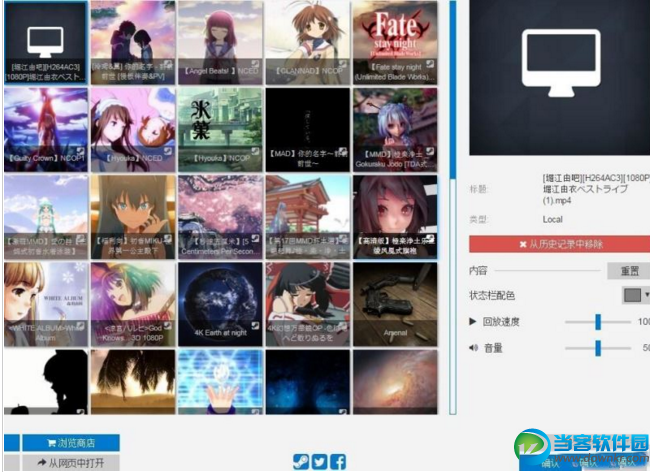Select the 4K Earth at night wallpaper
650x472 pixels.
[x=220, y=304]
